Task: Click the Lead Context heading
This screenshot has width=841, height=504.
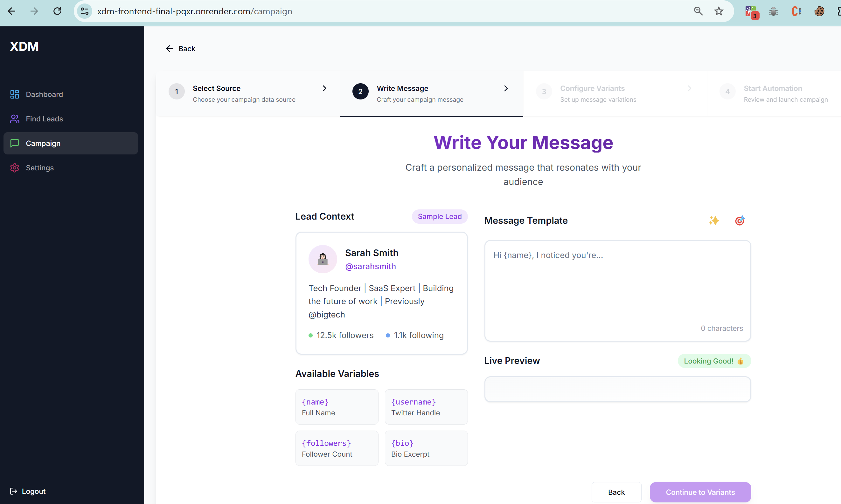Action: (325, 216)
